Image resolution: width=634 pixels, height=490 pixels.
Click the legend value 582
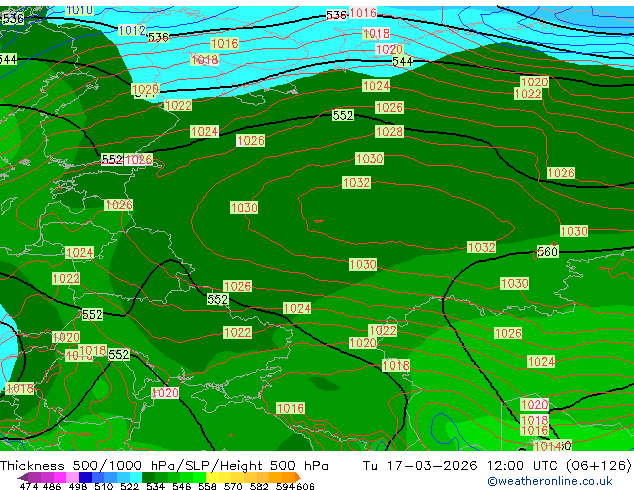click(x=259, y=486)
